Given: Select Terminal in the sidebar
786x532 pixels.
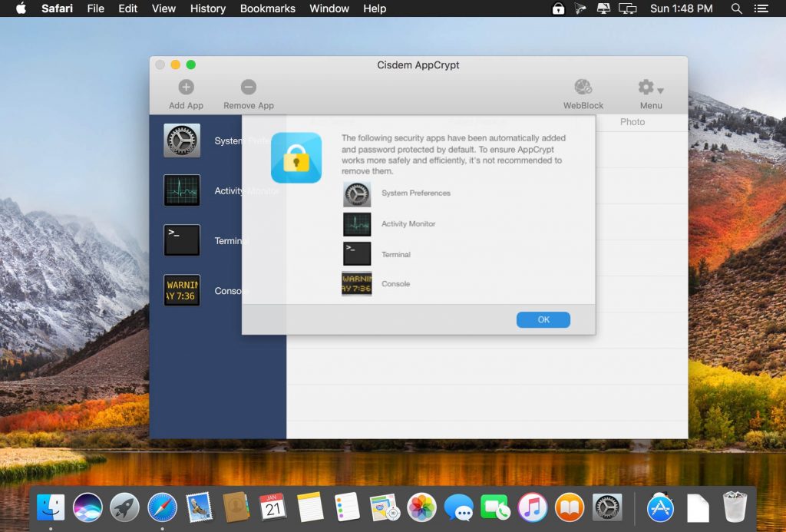Looking at the screenshot, I should click(x=182, y=240).
